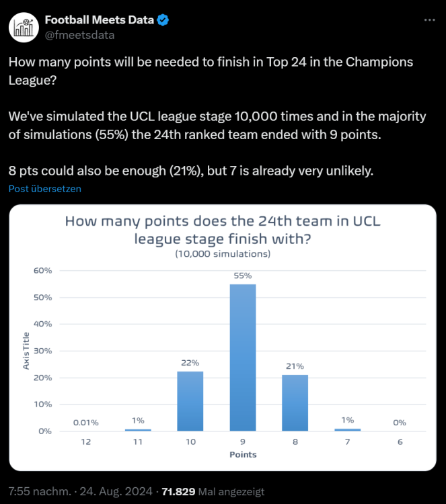446x504 pixels.
Task: Click the Points axis label
Action: [243, 454]
